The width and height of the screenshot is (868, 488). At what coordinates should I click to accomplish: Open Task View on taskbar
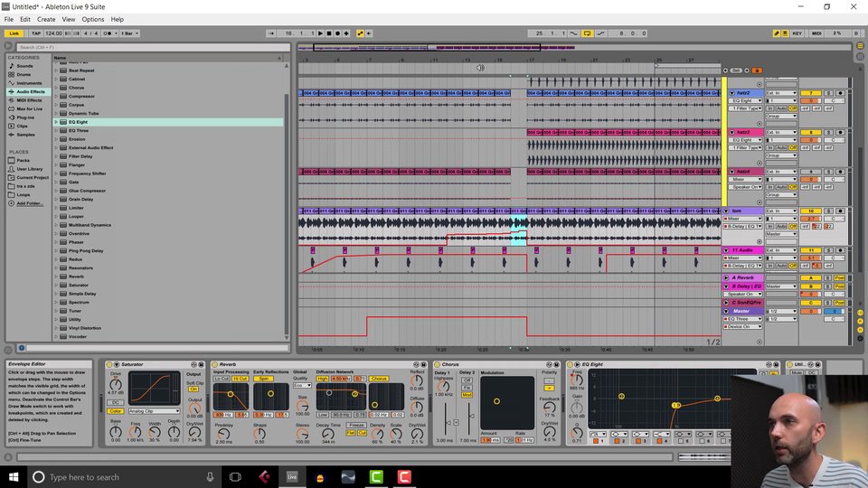tap(235, 477)
